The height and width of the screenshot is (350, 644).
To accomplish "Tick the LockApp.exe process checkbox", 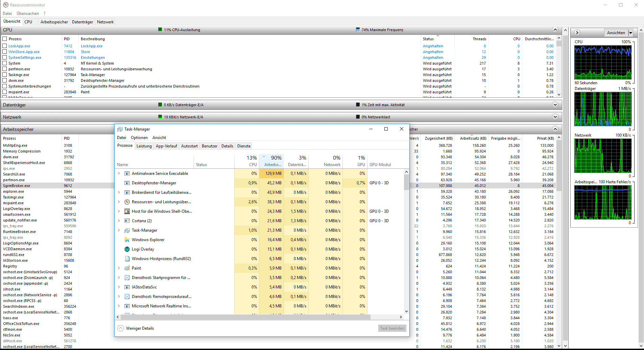I will click(x=5, y=46).
